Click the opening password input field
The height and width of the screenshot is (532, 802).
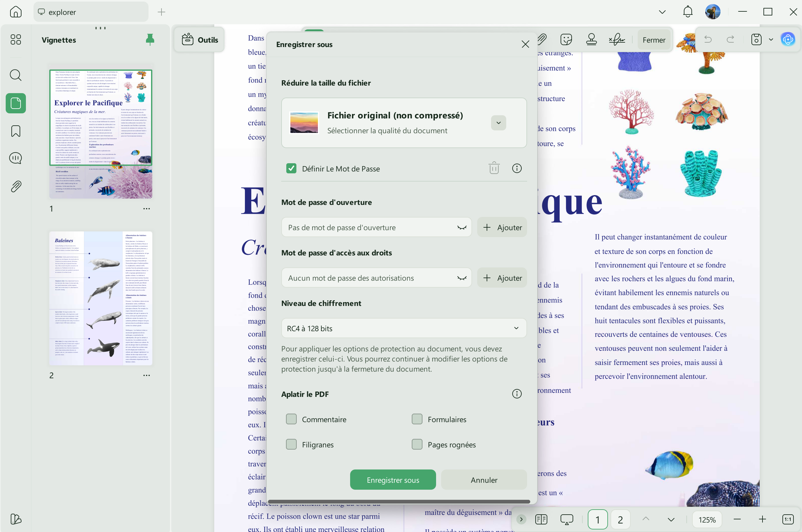376,227
